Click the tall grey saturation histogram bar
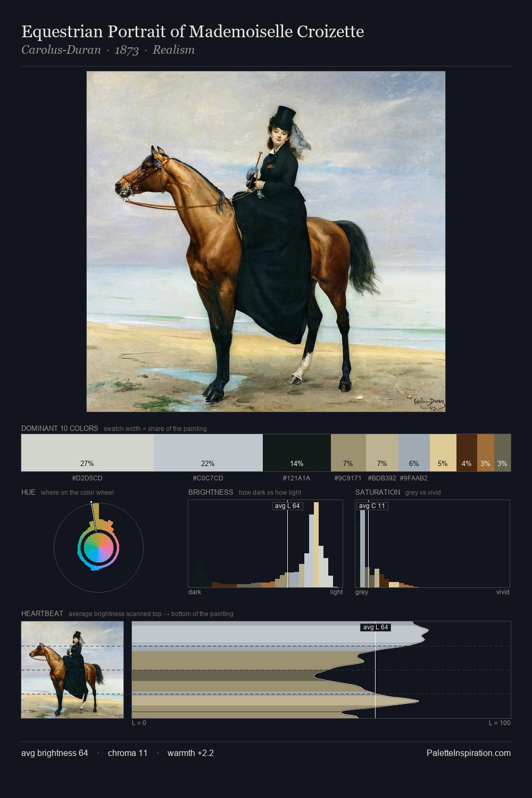The height and width of the screenshot is (798, 532). (x=363, y=548)
